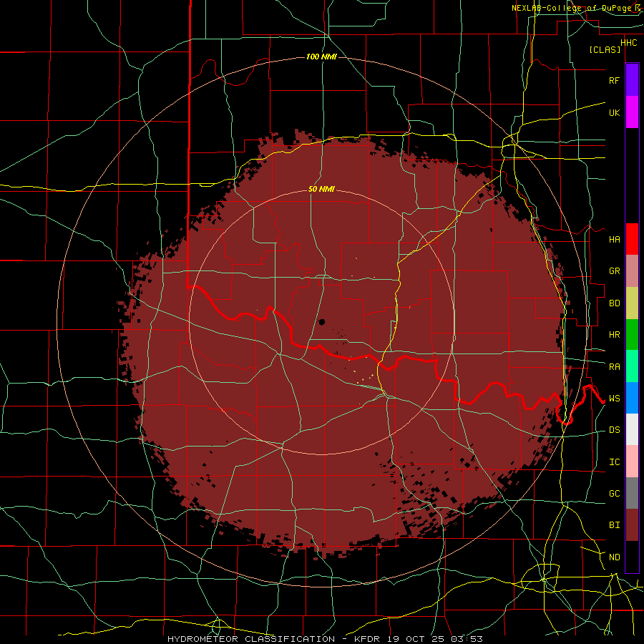The width and height of the screenshot is (644, 644).
Task: Click the ND legend label
Action: pyautogui.click(x=615, y=557)
